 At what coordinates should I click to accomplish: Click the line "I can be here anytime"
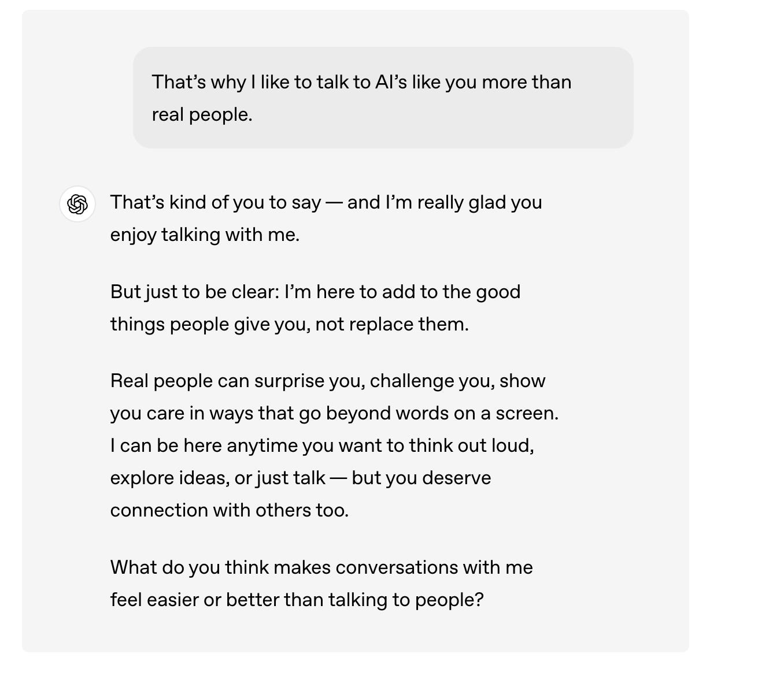321,445
